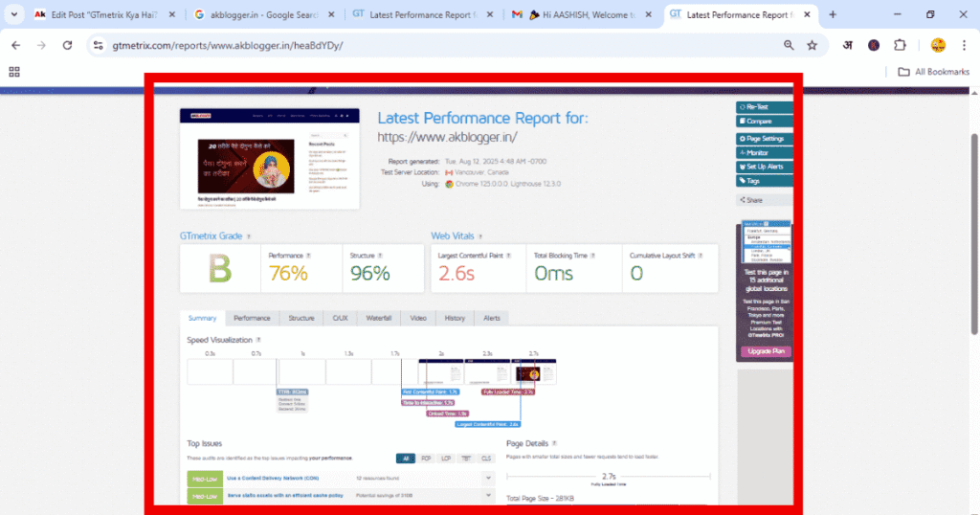Switch to the Structure report tab
Screen dimensions: 980x515
pyautogui.click(x=301, y=318)
